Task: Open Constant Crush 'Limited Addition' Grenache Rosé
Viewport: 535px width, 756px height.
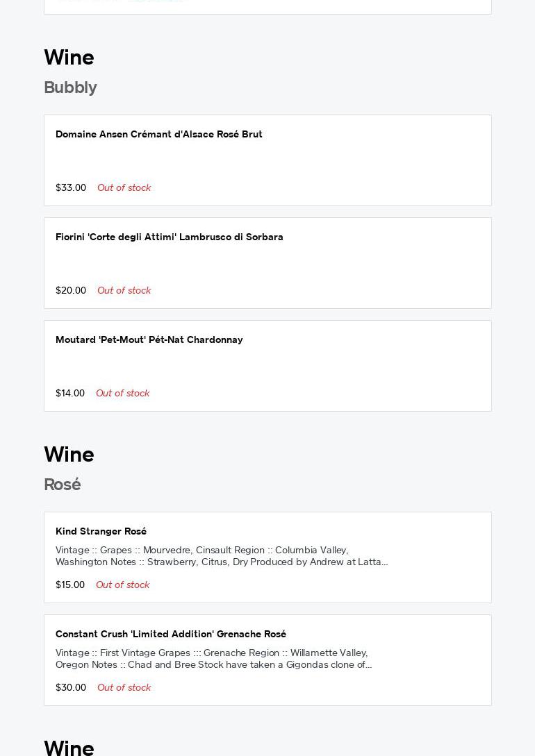Action: [171, 634]
